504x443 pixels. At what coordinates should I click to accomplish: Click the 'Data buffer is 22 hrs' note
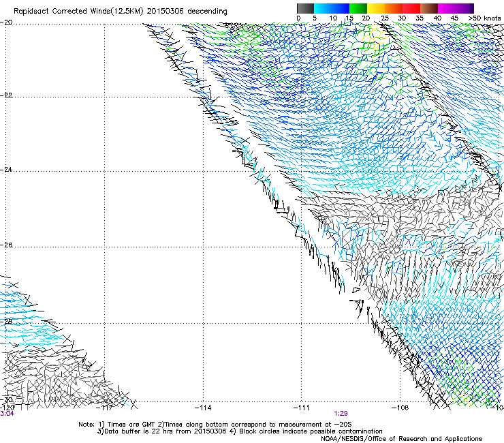coord(240,431)
